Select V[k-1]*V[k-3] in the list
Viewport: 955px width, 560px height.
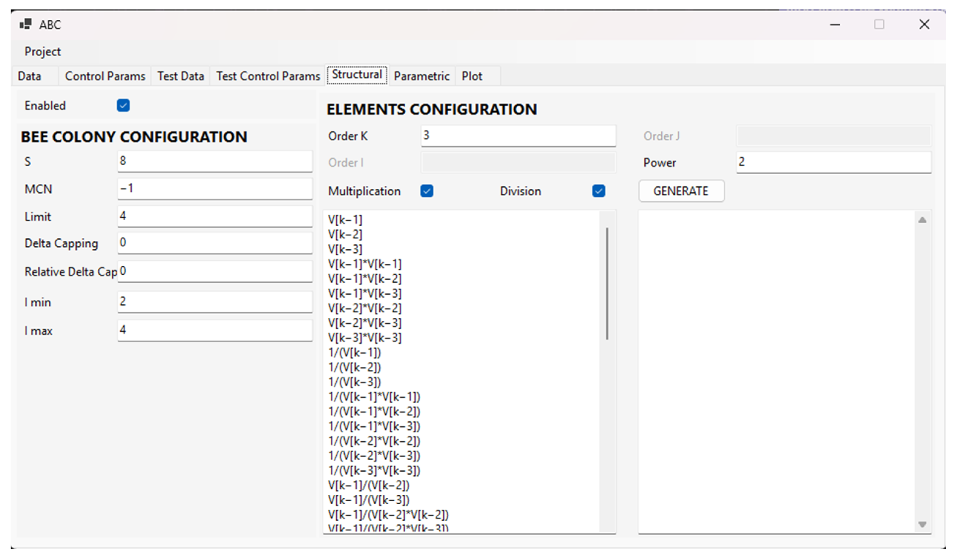click(x=365, y=294)
